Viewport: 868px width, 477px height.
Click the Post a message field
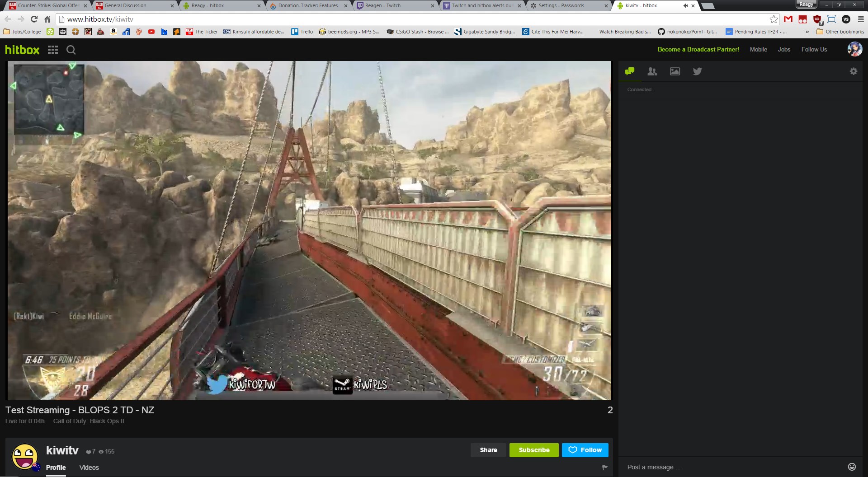[732, 467]
